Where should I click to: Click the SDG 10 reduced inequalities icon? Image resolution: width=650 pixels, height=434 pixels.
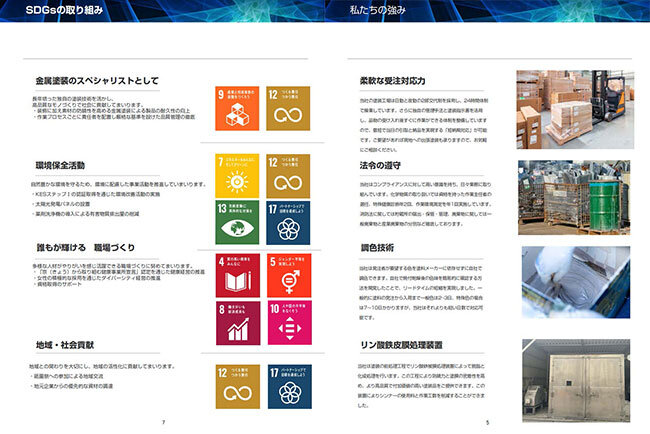tap(289, 323)
